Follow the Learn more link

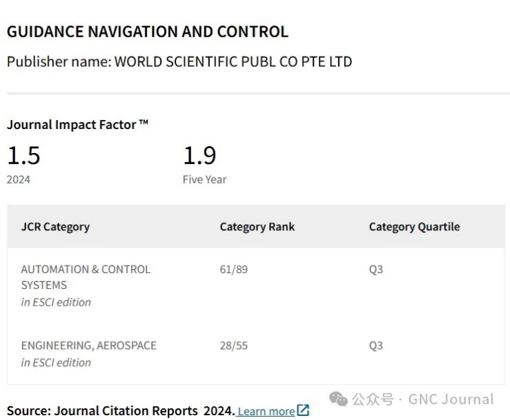tap(266, 411)
